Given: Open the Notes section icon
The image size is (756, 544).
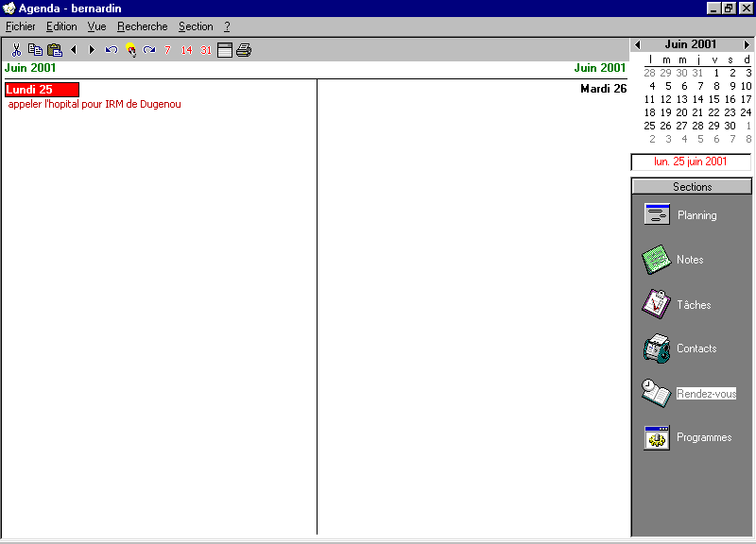Looking at the screenshot, I should tap(656, 259).
